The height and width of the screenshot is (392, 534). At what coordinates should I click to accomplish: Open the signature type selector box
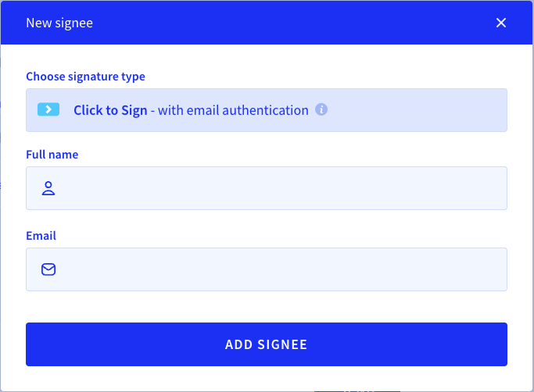click(x=267, y=110)
